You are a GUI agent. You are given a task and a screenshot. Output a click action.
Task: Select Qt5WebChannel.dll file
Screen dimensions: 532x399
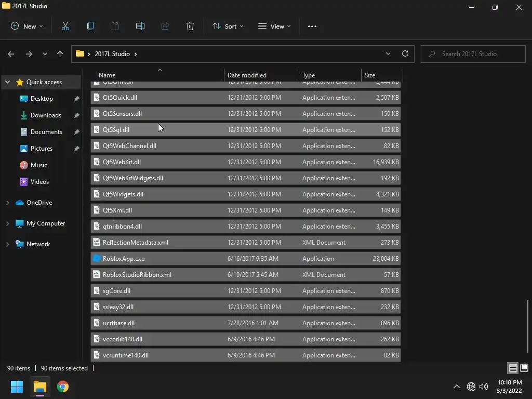(x=246, y=146)
